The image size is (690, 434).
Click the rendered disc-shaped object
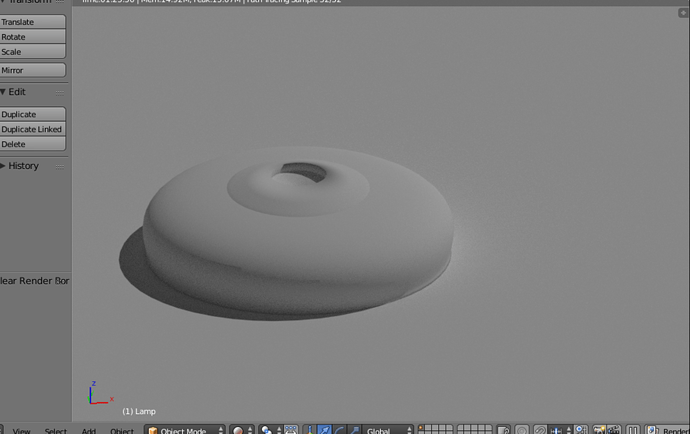coord(298,233)
